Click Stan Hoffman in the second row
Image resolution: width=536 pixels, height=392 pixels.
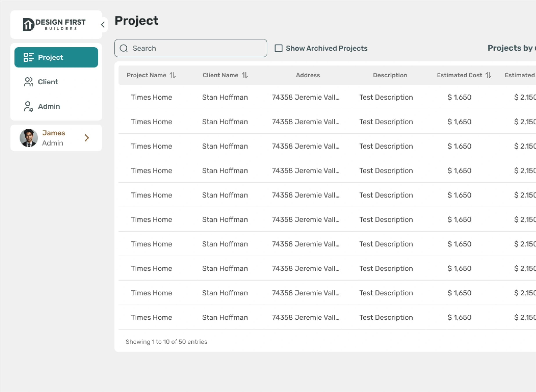225,122
